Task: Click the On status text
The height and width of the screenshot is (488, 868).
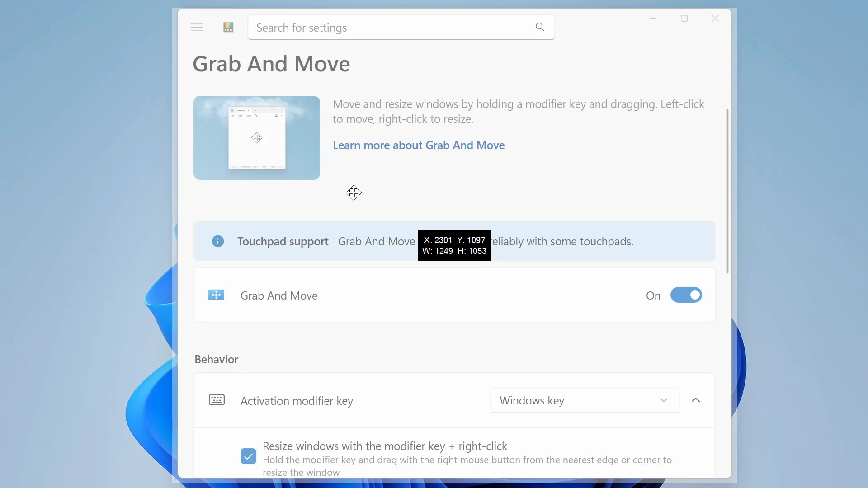Action: 653,296
